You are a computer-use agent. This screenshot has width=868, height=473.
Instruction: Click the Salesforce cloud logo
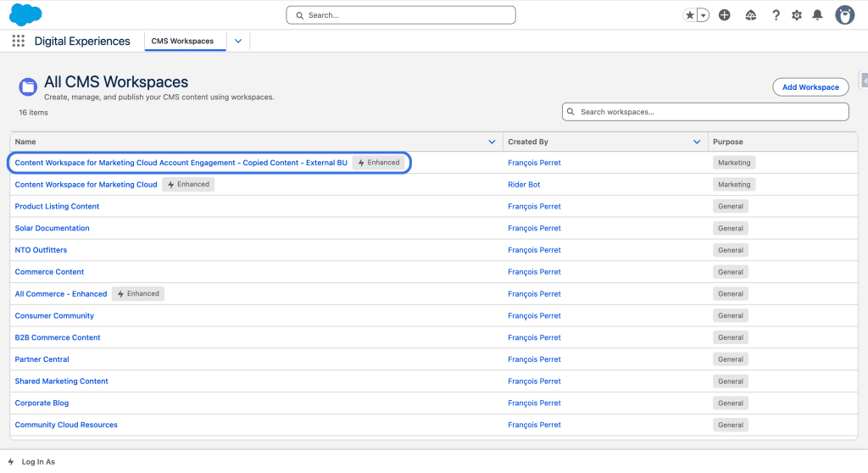tap(25, 14)
